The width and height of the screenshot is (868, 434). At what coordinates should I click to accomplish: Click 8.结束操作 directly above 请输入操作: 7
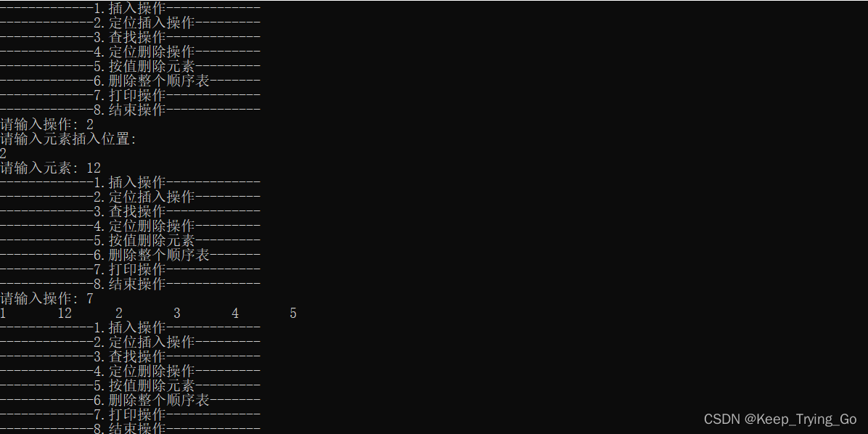coord(130,284)
